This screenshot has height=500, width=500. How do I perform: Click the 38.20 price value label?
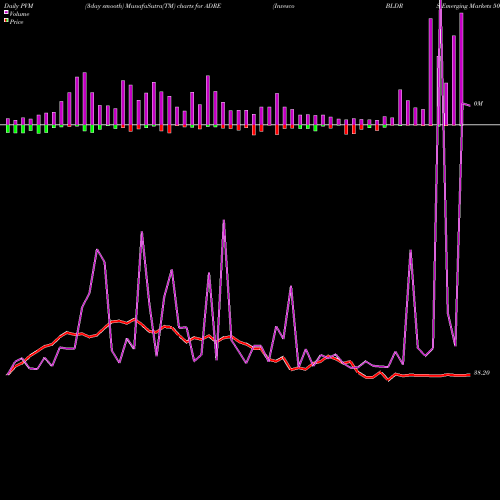(x=482, y=373)
